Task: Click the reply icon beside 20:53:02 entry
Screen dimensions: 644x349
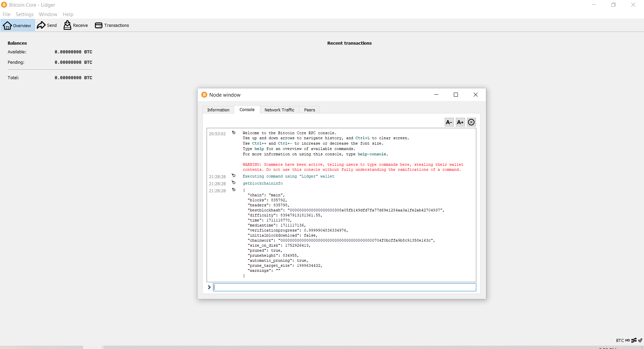Action: coord(234,133)
